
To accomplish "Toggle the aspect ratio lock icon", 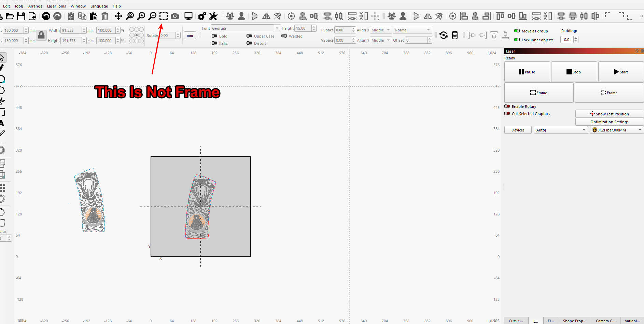I will 41,35.
